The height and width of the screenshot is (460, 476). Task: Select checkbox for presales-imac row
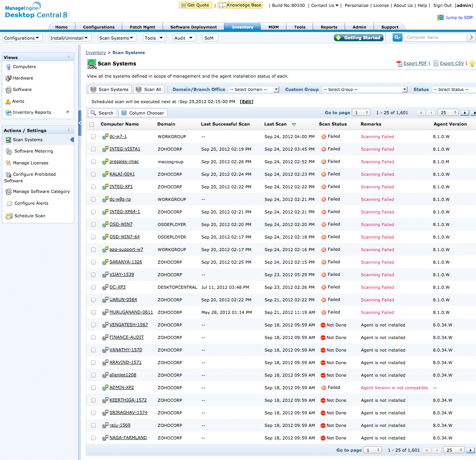pos(93,162)
